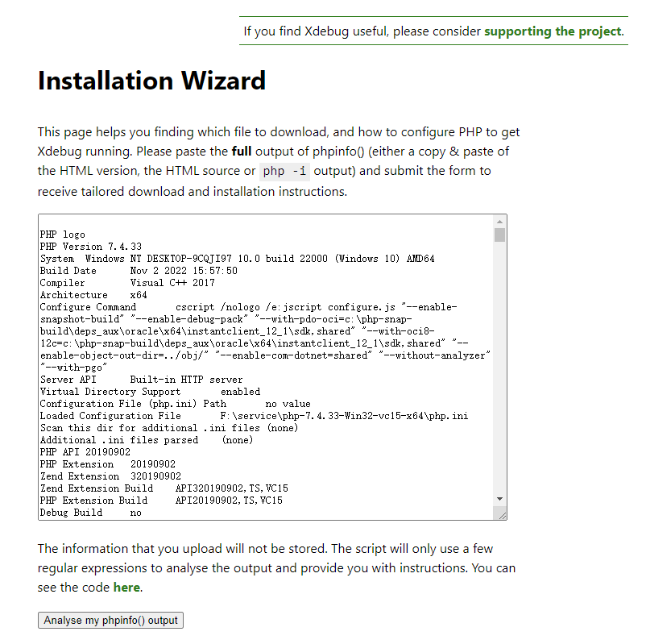Click the "Build Date" line in the textarea
Viewport: 646px width, 644px height.
pyautogui.click(x=139, y=271)
